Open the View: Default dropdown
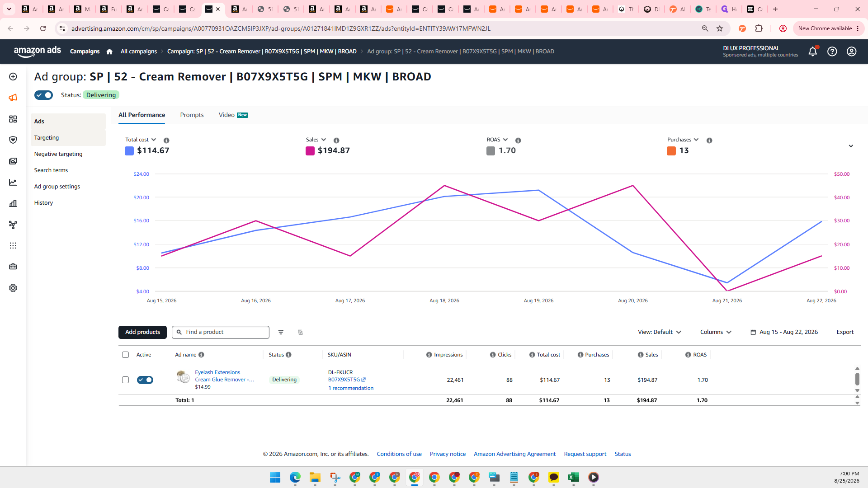 point(660,332)
